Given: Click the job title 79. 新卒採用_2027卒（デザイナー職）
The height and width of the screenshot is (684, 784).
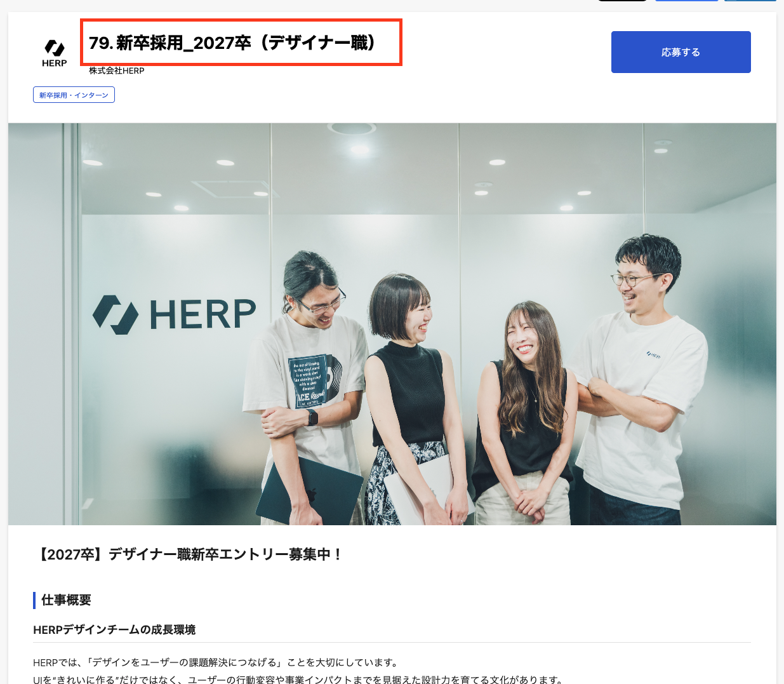Looking at the screenshot, I should tap(233, 43).
